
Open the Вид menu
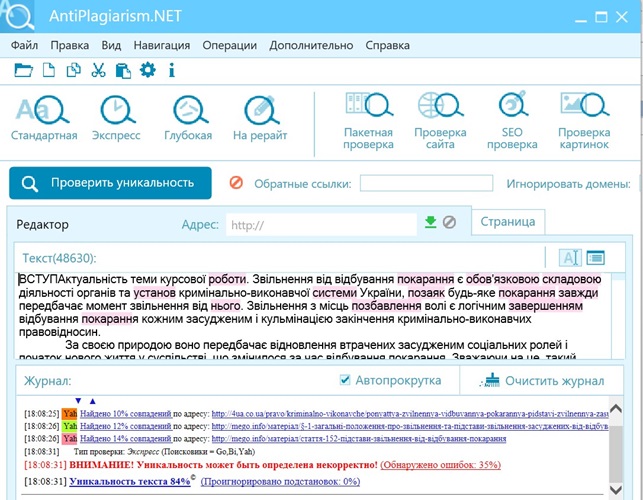click(111, 45)
